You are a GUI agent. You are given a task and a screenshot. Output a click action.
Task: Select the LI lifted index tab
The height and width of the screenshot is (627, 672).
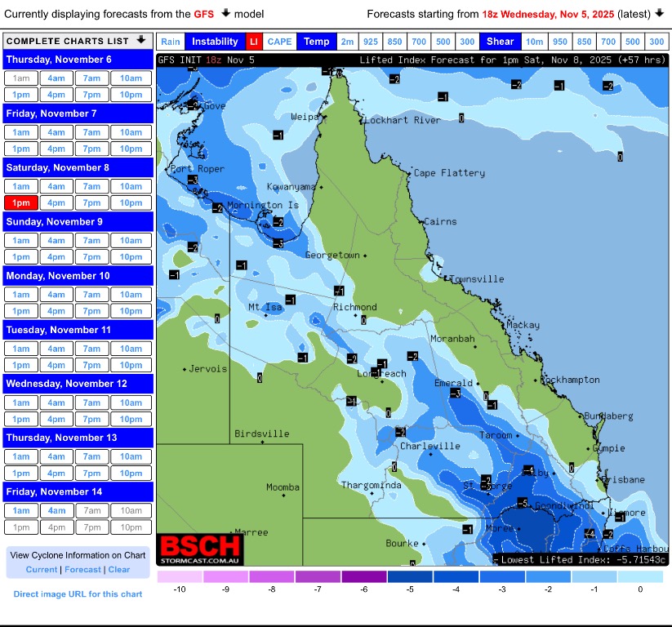[253, 42]
